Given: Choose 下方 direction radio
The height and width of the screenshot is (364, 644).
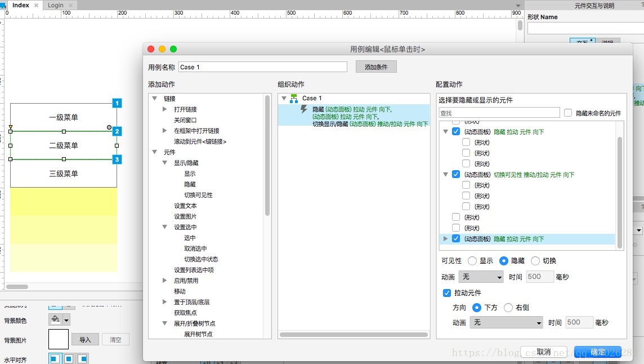Looking at the screenshot, I should pos(477,307).
